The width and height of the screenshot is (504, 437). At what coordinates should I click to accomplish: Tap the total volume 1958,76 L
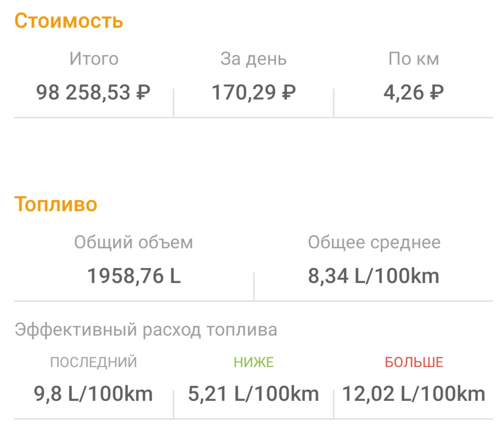coord(134,276)
